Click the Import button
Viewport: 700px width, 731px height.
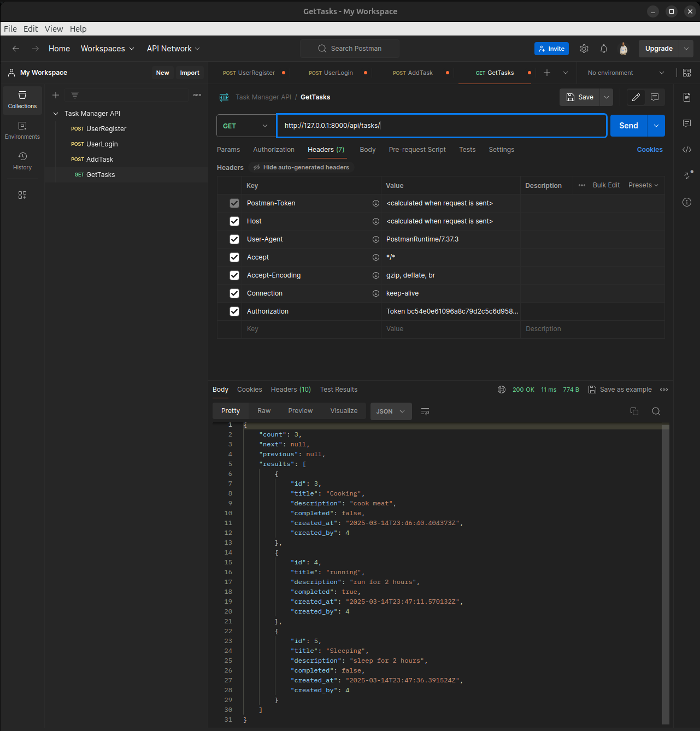pyautogui.click(x=190, y=73)
